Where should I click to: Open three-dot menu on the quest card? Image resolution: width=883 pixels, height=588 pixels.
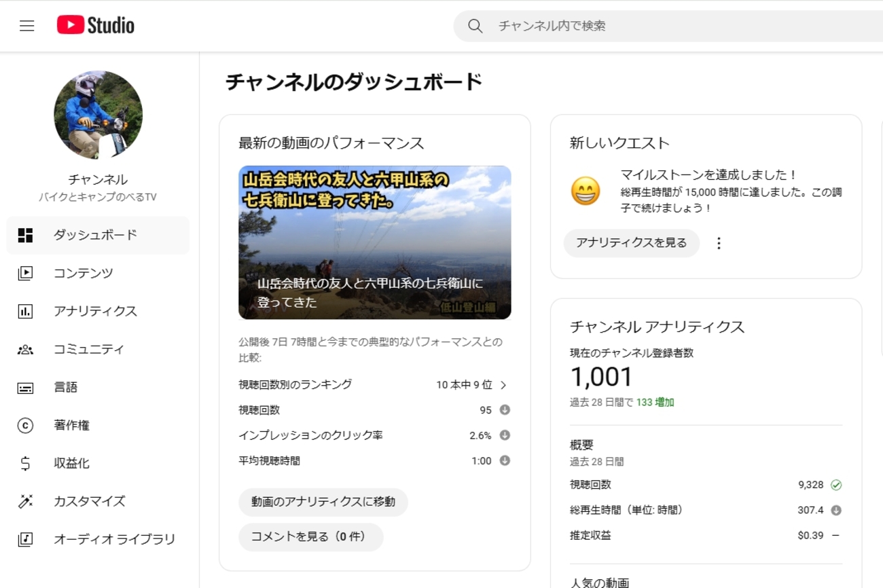[719, 243]
